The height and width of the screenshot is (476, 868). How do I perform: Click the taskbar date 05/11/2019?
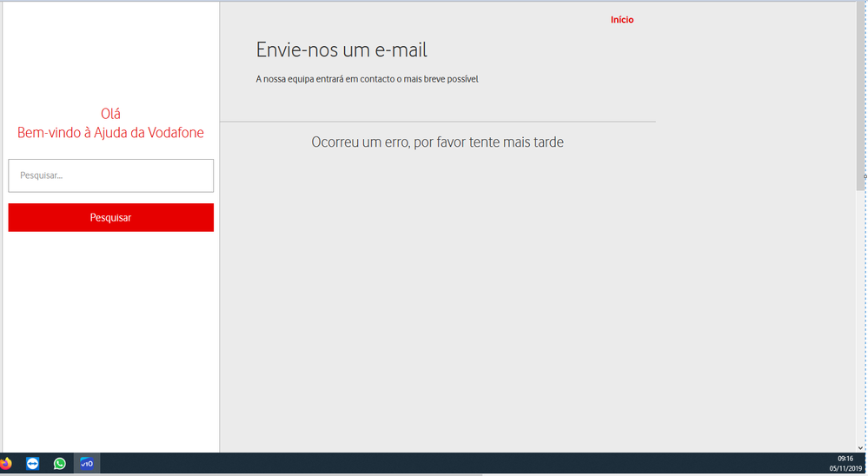(x=845, y=468)
